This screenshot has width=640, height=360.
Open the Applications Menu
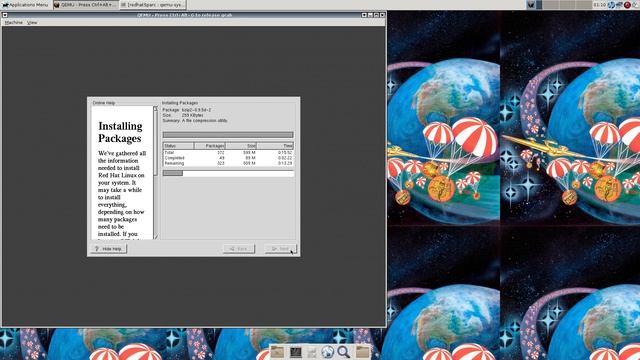coord(25,5)
